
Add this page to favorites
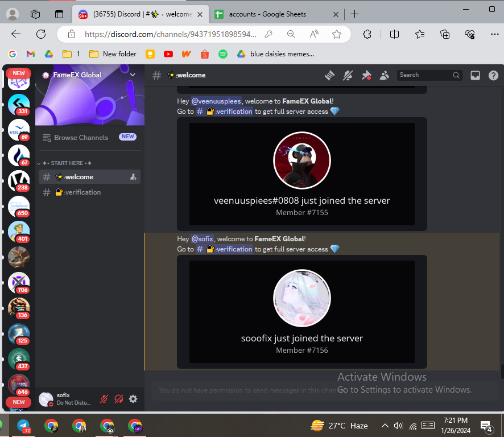[337, 34]
